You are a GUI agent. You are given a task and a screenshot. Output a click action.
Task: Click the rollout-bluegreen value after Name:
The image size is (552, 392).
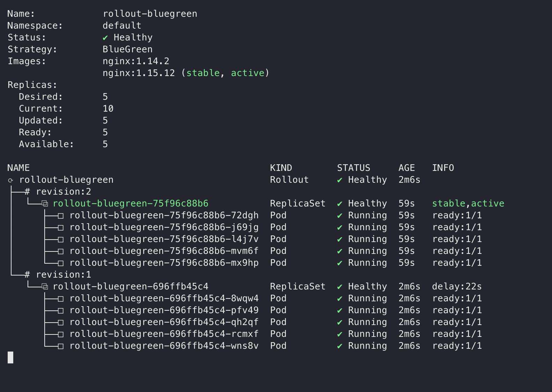150,14
